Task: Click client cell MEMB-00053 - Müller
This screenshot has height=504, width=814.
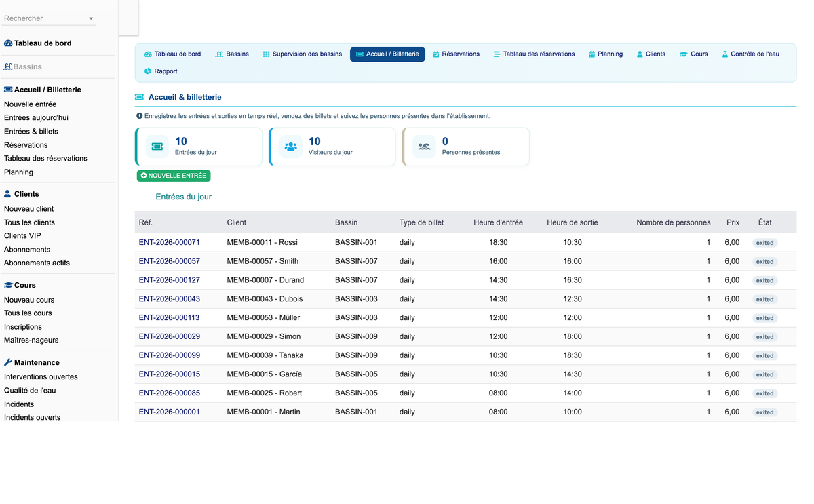Action: point(263,317)
